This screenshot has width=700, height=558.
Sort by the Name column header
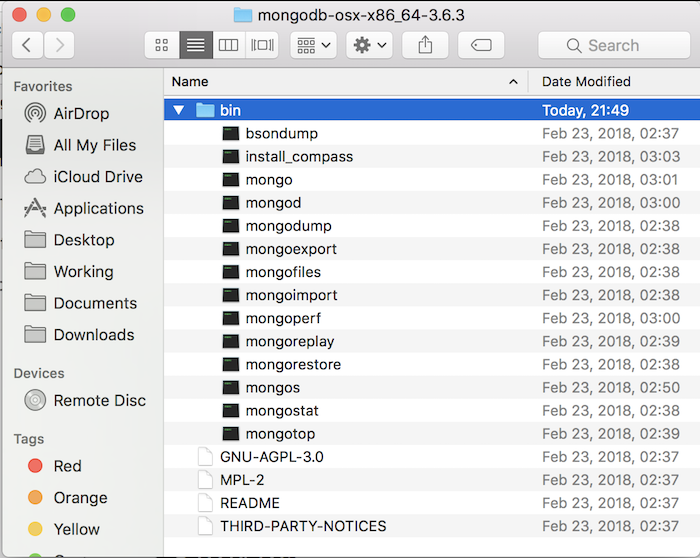coord(346,82)
